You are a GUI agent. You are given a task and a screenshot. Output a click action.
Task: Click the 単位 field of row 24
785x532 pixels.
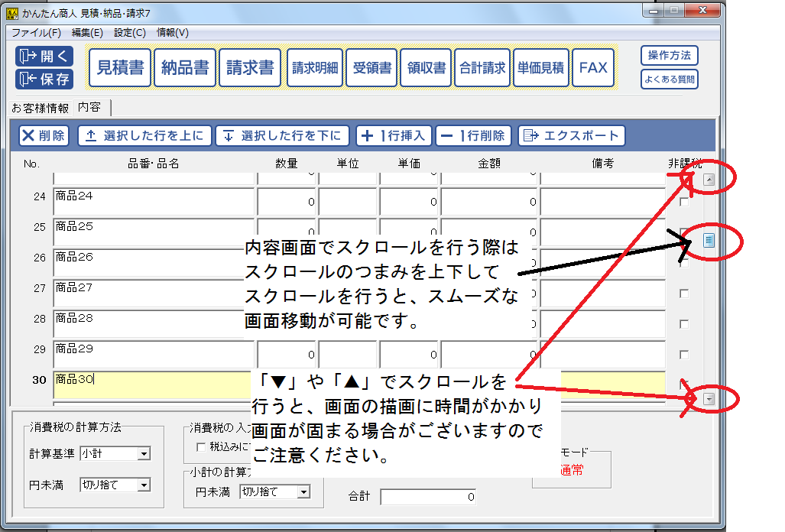pos(348,203)
